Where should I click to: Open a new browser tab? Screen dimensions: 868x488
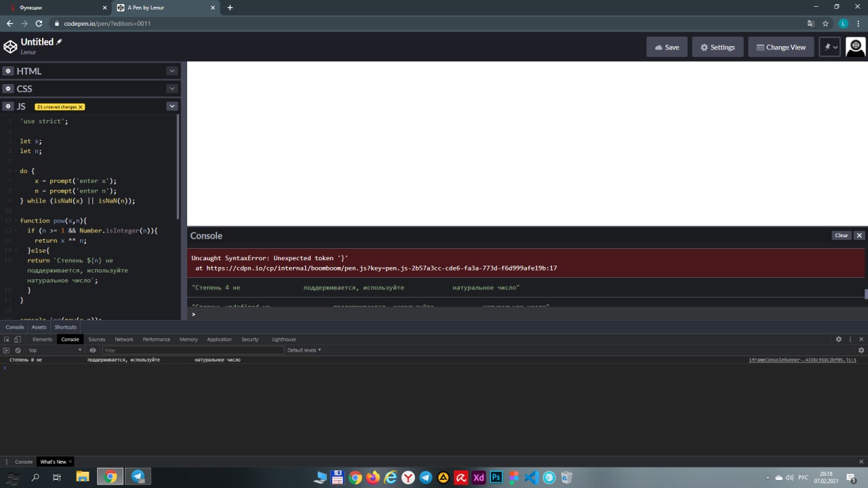[230, 7]
